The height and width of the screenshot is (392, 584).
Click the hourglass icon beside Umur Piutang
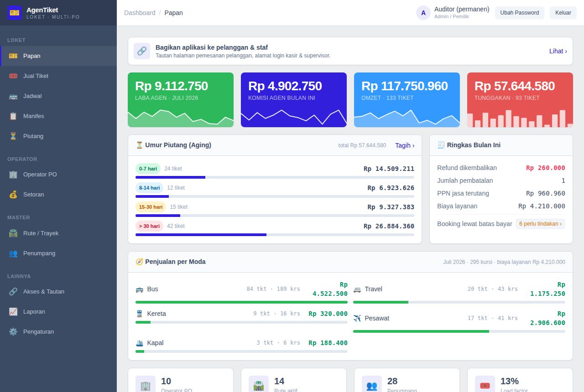(x=139, y=145)
